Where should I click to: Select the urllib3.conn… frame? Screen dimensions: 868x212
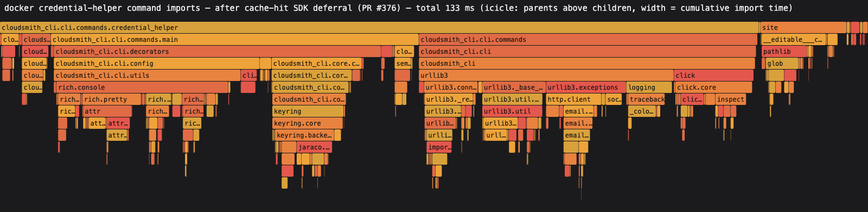451,88
